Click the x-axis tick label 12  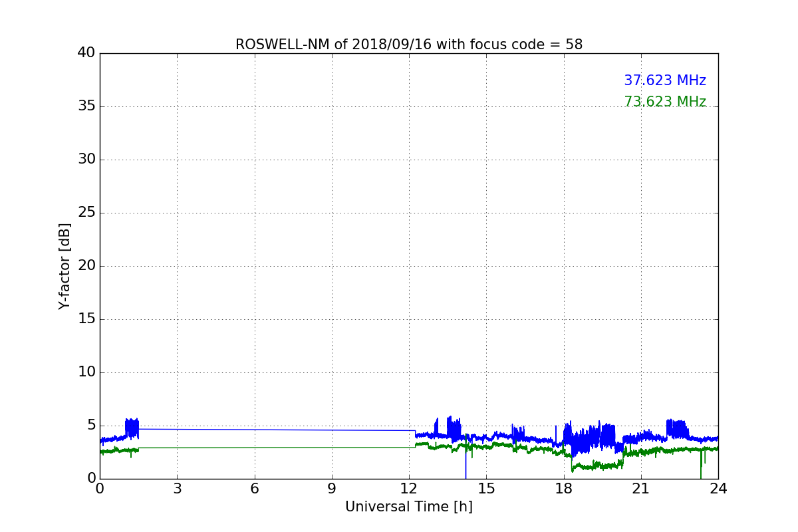pyautogui.click(x=409, y=489)
